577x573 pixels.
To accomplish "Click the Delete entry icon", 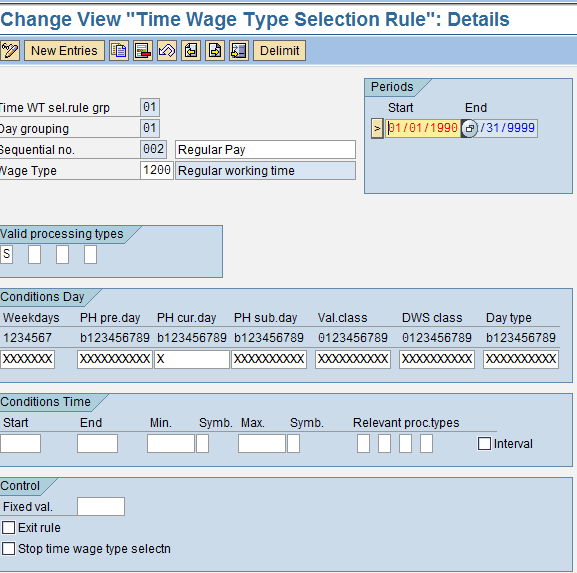I will [x=143, y=50].
